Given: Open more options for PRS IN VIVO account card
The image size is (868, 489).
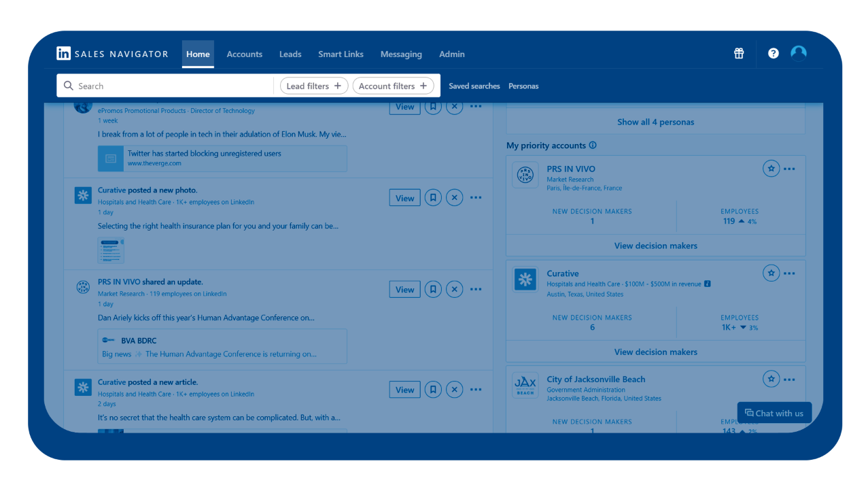Looking at the screenshot, I should click(789, 169).
